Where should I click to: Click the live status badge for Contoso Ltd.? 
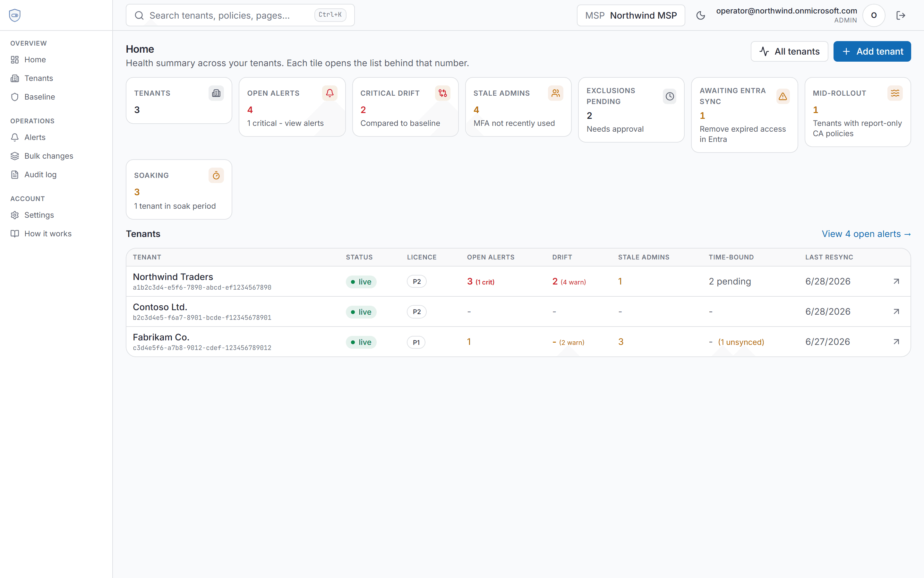tap(361, 312)
